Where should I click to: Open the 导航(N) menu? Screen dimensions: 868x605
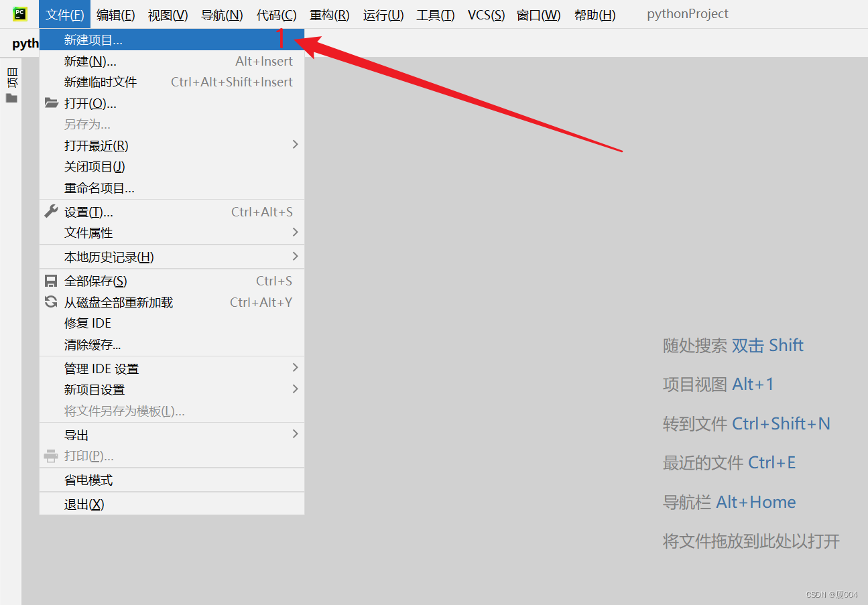(222, 15)
